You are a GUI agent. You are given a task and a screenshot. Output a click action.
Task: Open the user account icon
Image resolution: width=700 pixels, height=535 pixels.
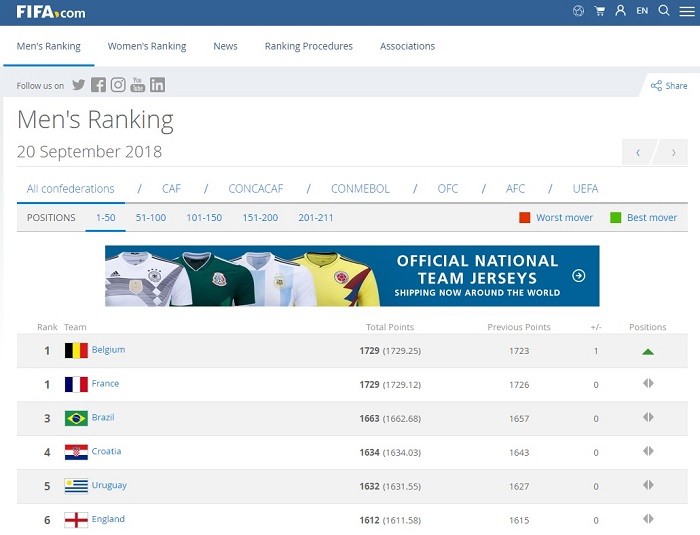pyautogui.click(x=620, y=10)
